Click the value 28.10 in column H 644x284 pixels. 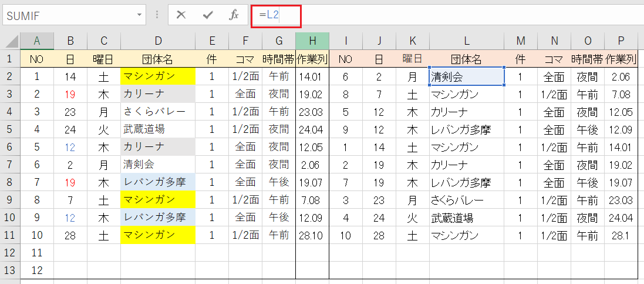click(312, 235)
